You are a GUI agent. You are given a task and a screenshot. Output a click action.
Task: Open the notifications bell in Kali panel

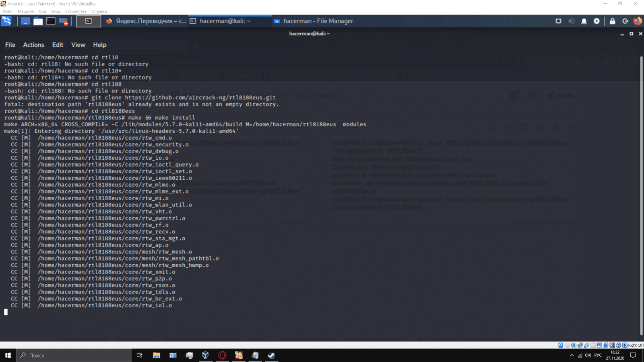coord(584,21)
